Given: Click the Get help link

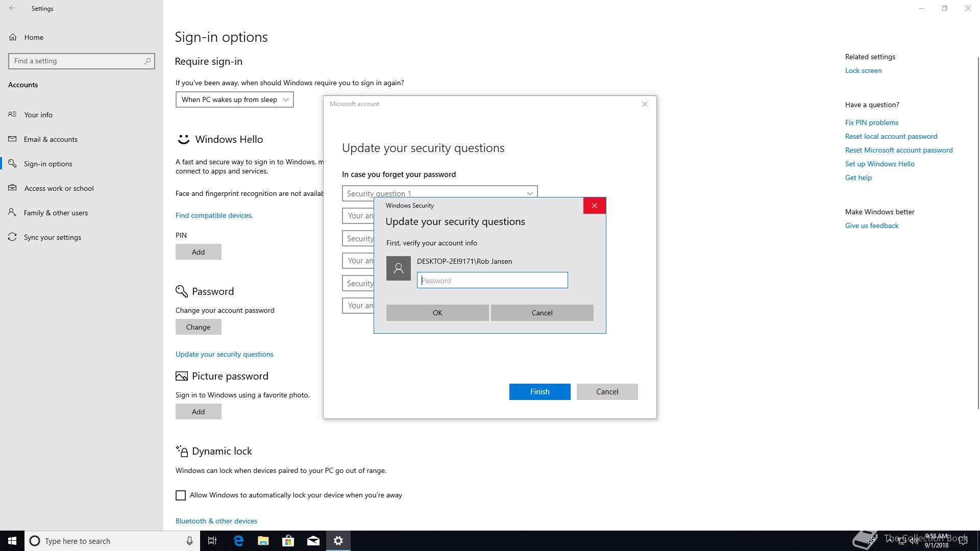Looking at the screenshot, I should point(859,178).
